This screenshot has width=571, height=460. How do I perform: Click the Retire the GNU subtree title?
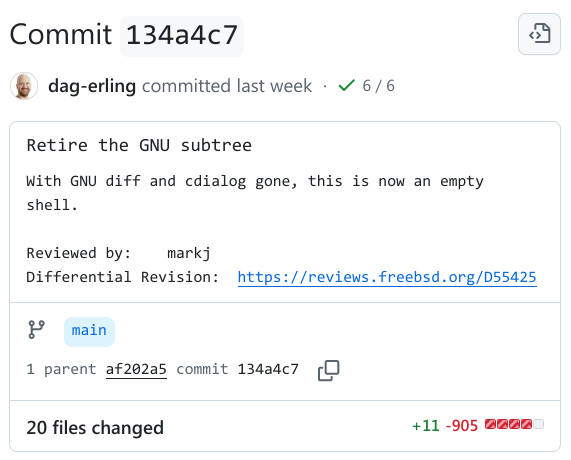coord(139,145)
